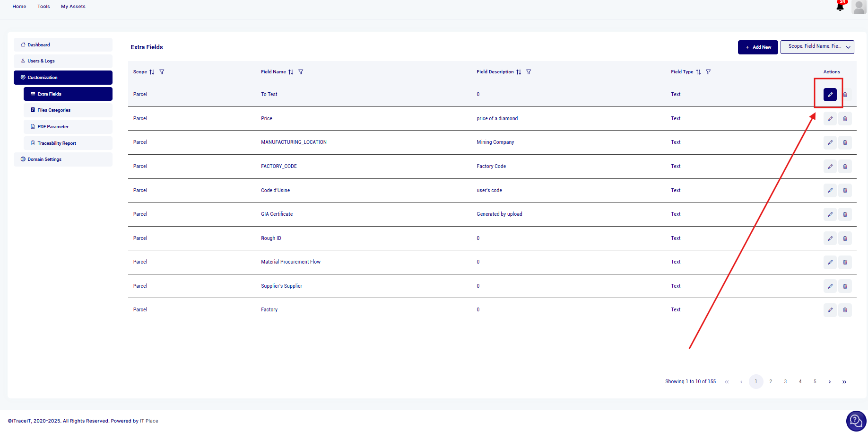This screenshot has height=432, width=868.
Task: Expand the Domain Settings section
Action: 63,159
